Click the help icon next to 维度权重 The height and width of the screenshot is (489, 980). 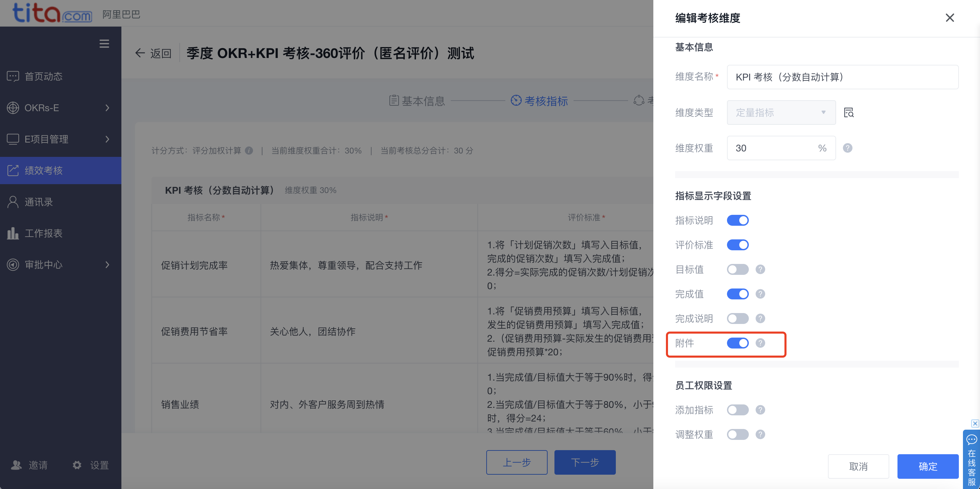coord(848,148)
